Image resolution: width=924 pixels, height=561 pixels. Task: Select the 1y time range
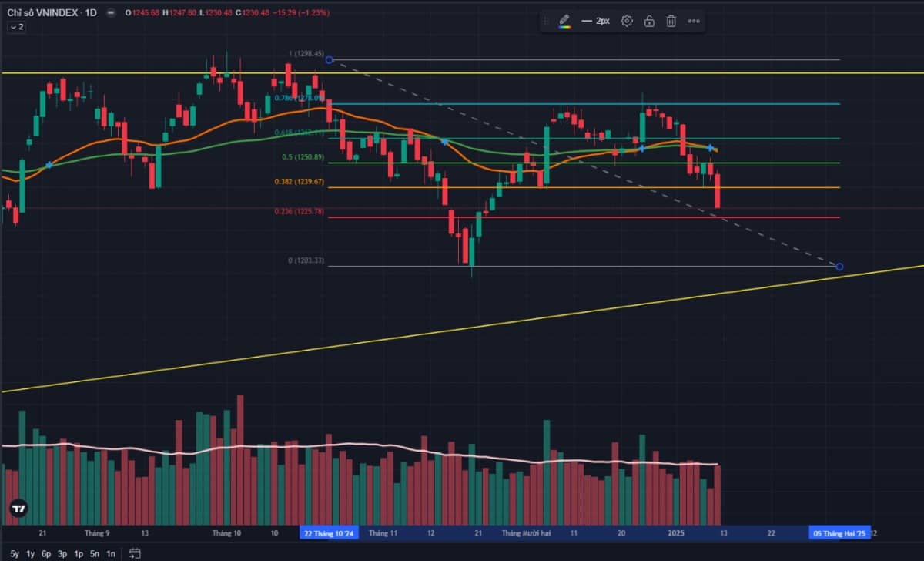(x=30, y=553)
